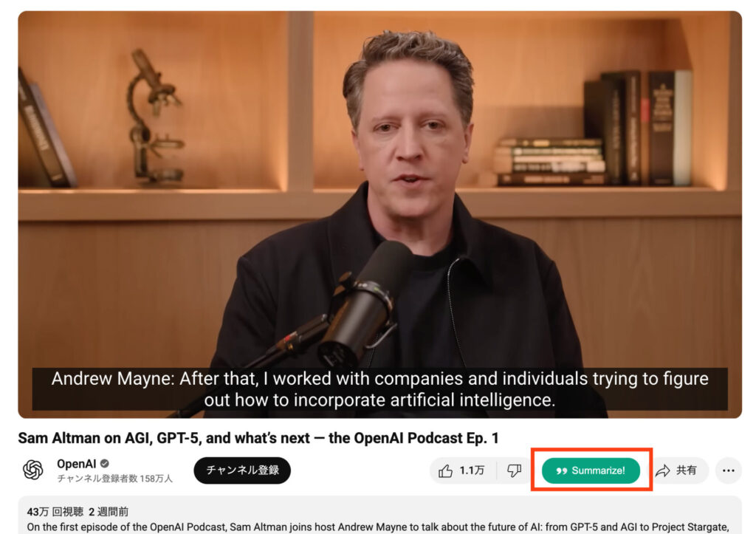Subscribe using the チャンネル登録 button
Image resolution: width=756 pixels, height=534 pixels.
pyautogui.click(x=242, y=470)
